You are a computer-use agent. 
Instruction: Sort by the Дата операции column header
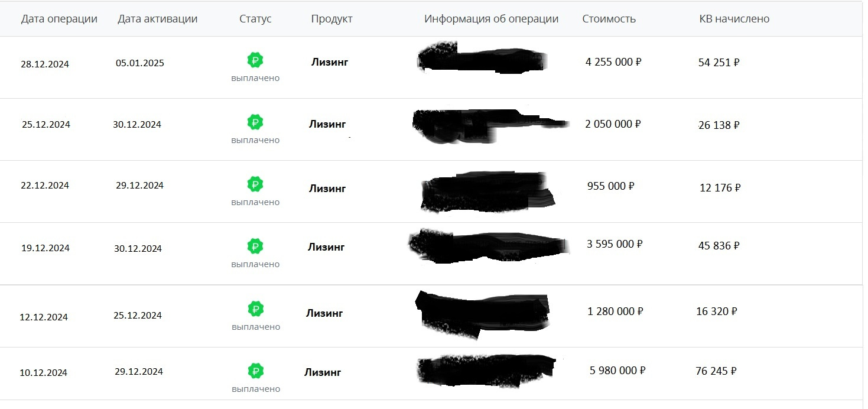click(x=59, y=19)
